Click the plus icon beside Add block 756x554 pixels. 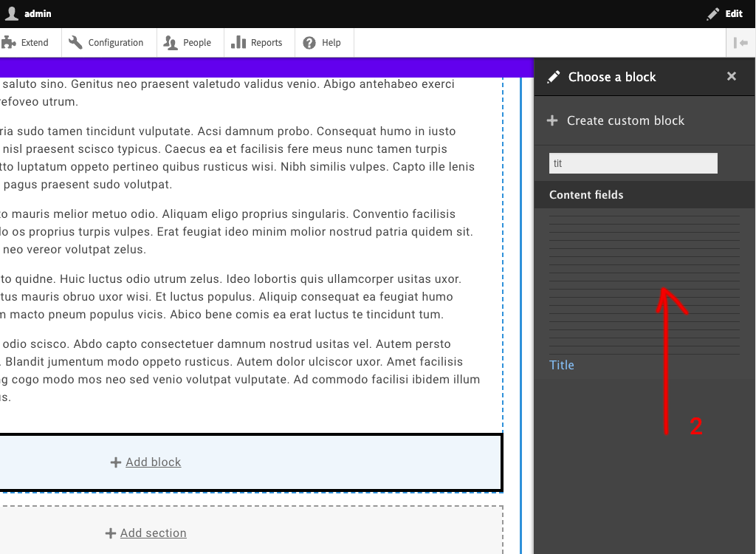point(115,462)
